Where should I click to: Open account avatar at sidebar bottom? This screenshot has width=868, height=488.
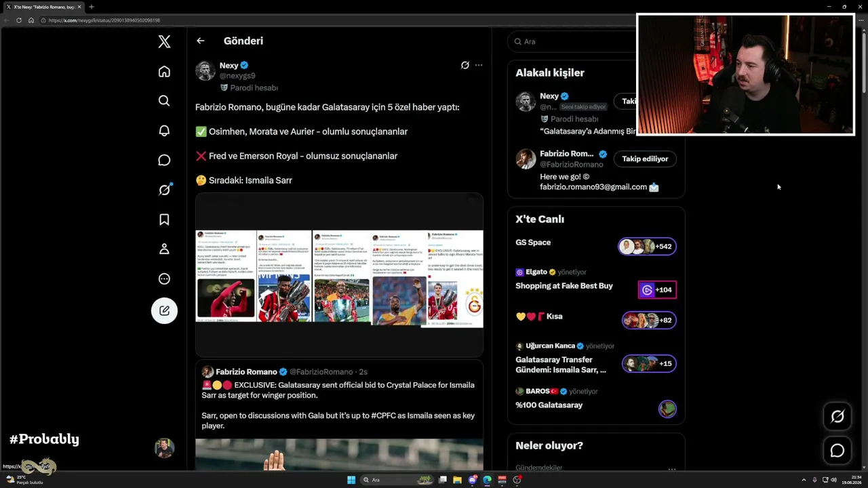click(x=164, y=448)
